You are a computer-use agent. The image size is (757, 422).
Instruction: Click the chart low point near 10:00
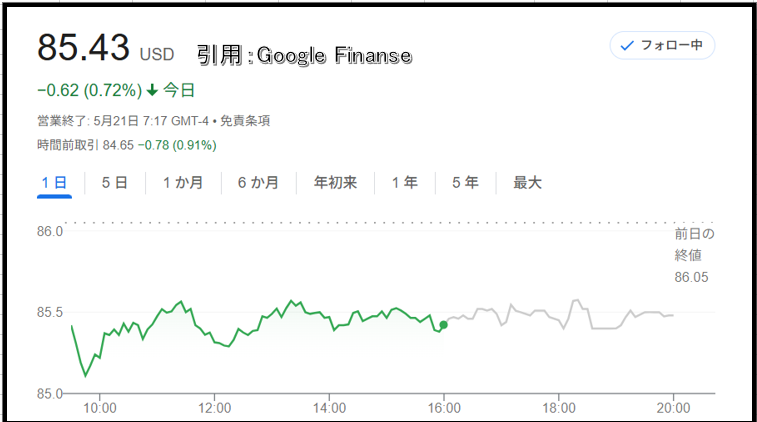click(86, 375)
